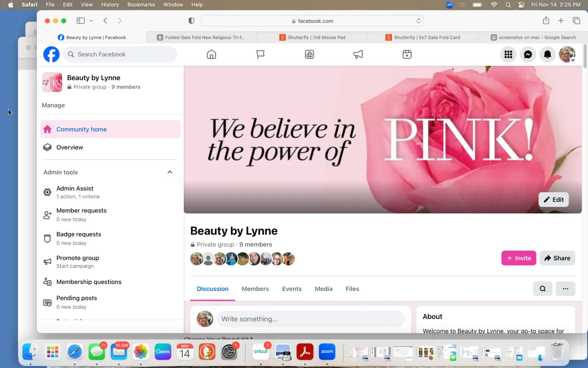Click the Safari Share icon
Viewport: 588px width, 368px height.
click(546, 21)
